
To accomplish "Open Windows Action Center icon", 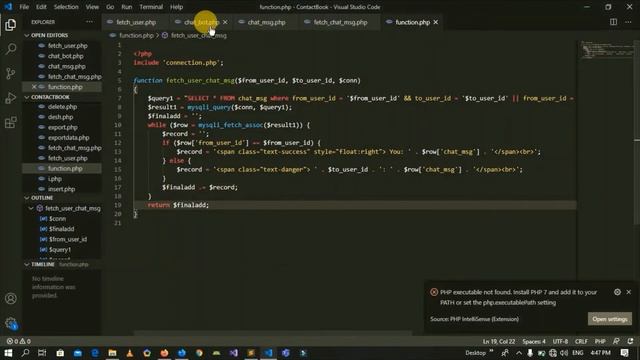I will tap(624, 353).
